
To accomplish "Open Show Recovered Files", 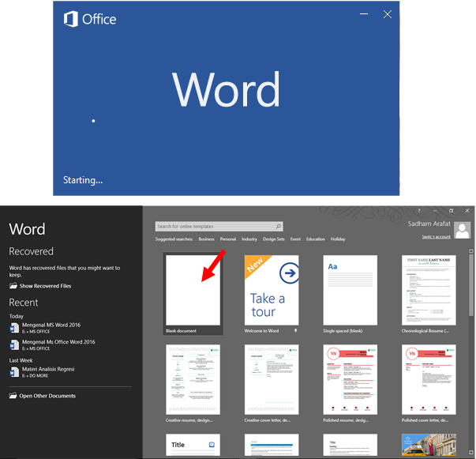I will point(45,286).
